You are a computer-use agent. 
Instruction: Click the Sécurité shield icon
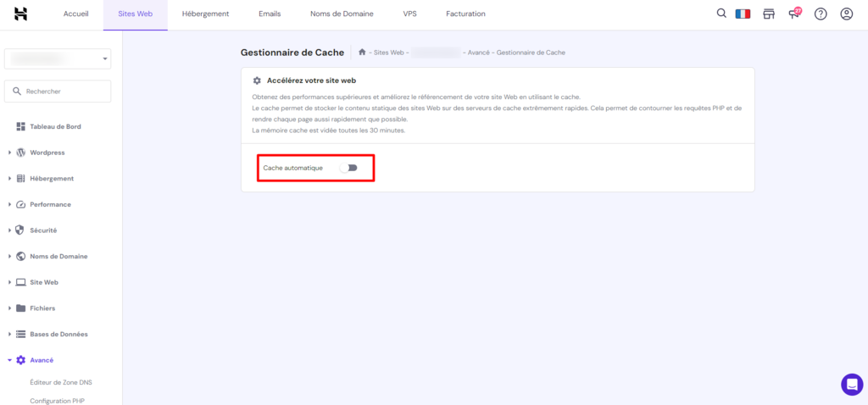[21, 230]
